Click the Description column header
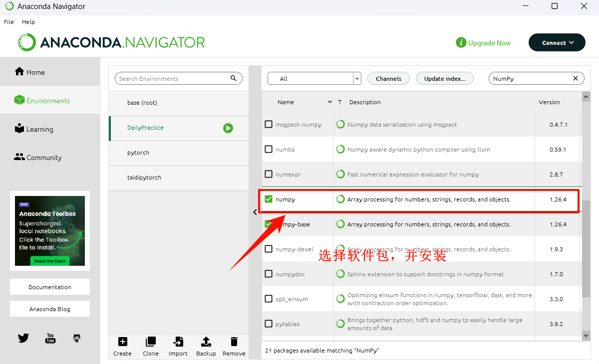 tap(365, 102)
